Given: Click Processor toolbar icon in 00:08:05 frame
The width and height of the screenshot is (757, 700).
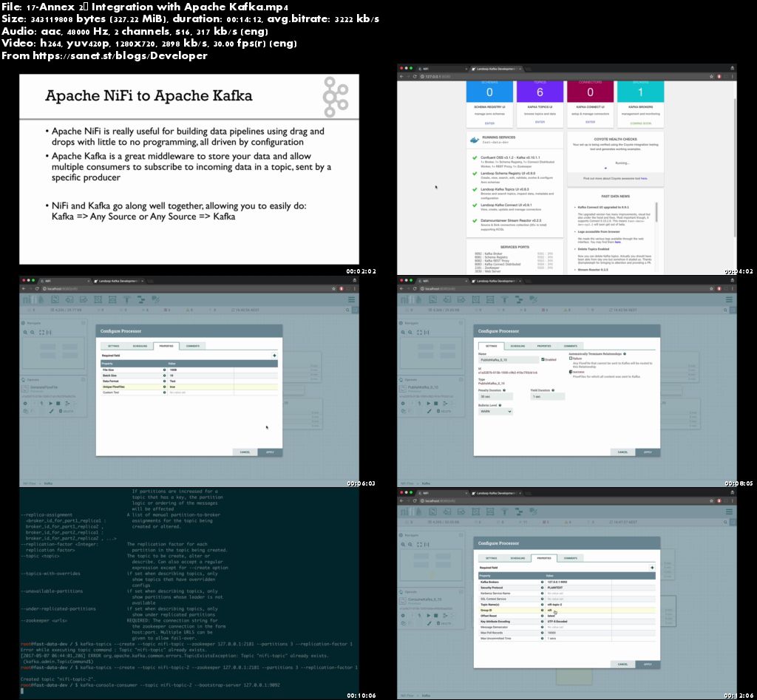Looking at the screenshot, I should click(x=433, y=300).
